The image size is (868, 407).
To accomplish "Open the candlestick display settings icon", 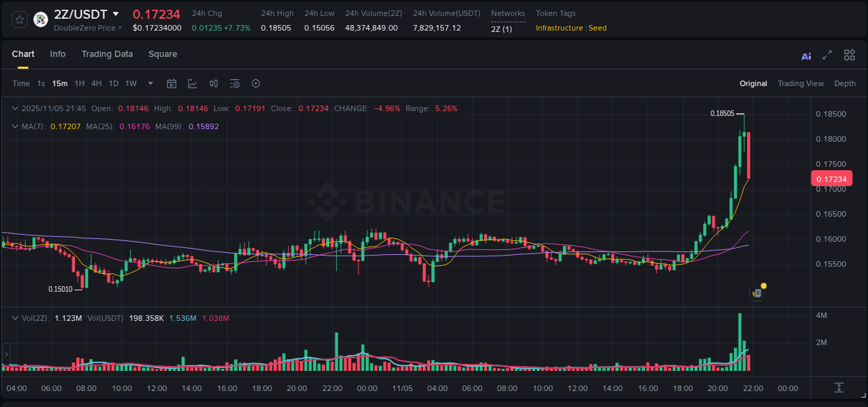I will click(x=213, y=83).
